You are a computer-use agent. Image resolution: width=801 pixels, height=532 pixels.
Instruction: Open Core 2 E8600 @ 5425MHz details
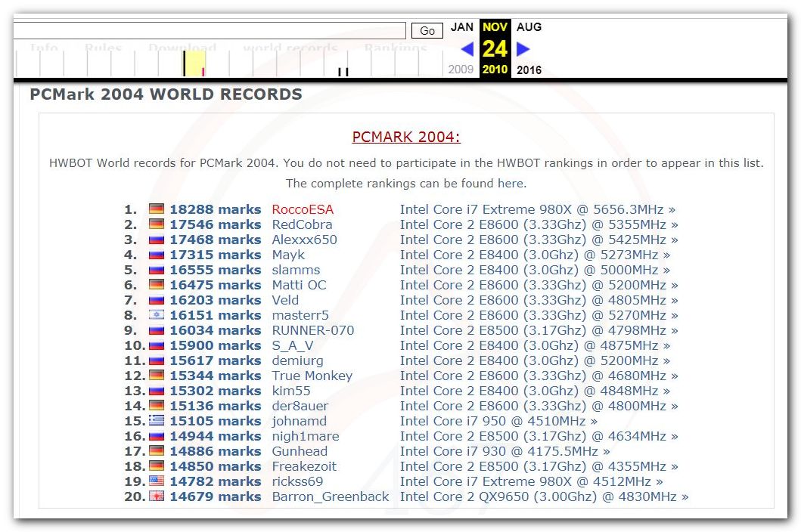[x=539, y=240]
